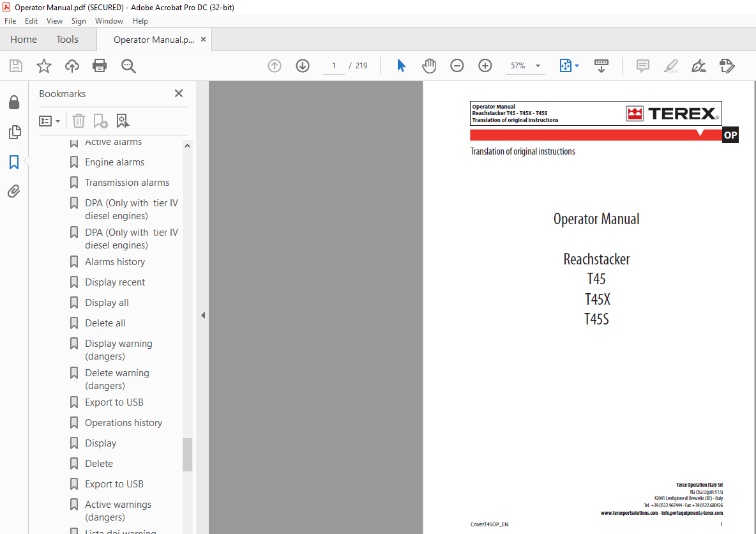The image size is (756, 534).
Task: Click the bookmarks panel scrollbar thumb
Action: [188, 454]
